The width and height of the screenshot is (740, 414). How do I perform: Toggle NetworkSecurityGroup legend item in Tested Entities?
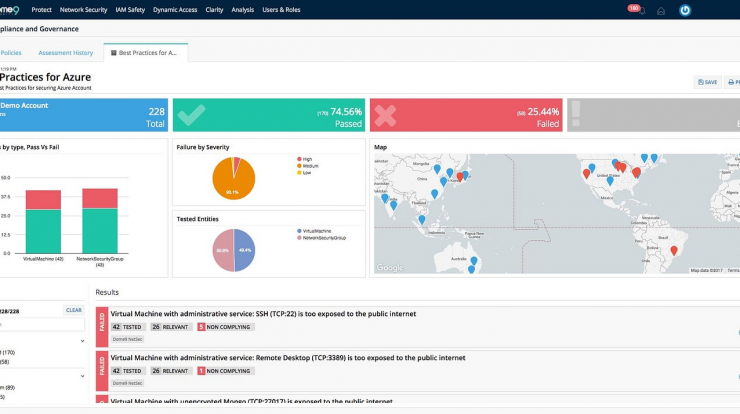[321, 238]
